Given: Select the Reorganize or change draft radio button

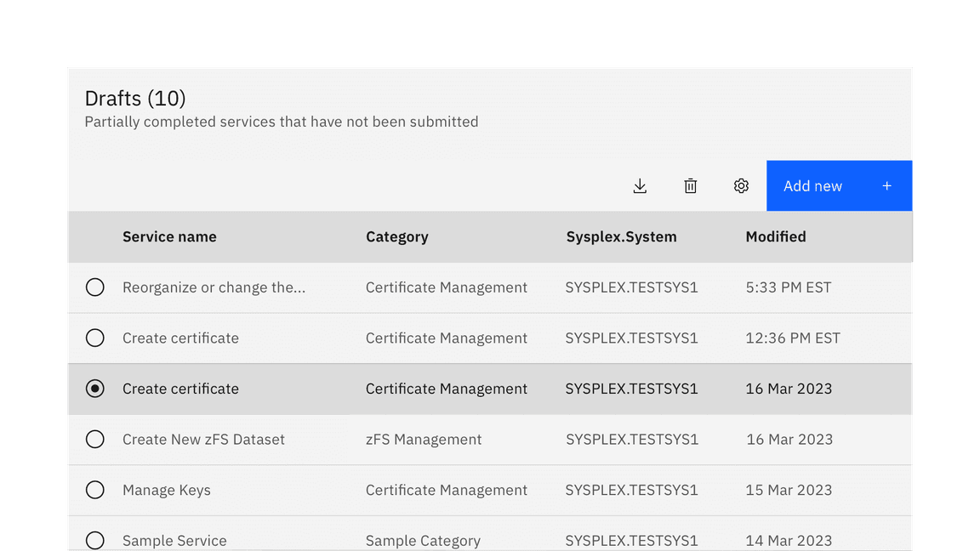Looking at the screenshot, I should pos(94,287).
